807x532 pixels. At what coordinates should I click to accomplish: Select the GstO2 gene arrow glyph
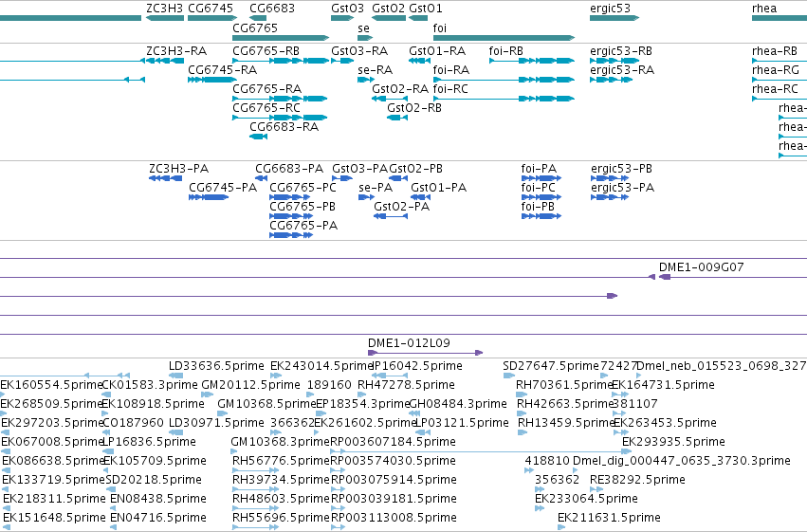click(389, 18)
